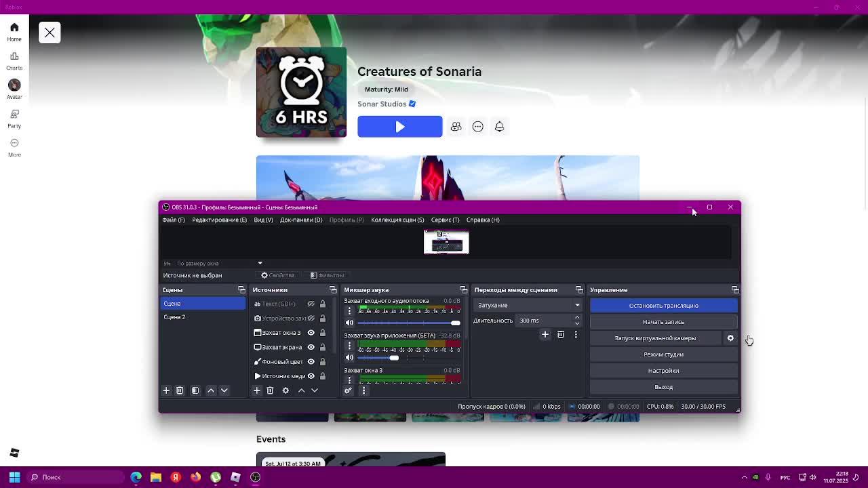This screenshot has height=488, width=868.
Task: Open advanced audio properties gears icon in mixer
Action: point(349,390)
